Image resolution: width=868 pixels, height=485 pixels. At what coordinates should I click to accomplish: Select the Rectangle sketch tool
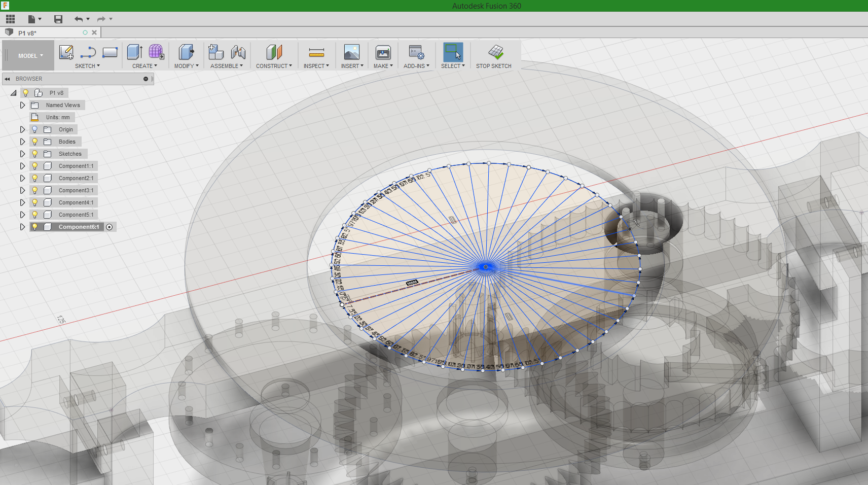[110, 52]
